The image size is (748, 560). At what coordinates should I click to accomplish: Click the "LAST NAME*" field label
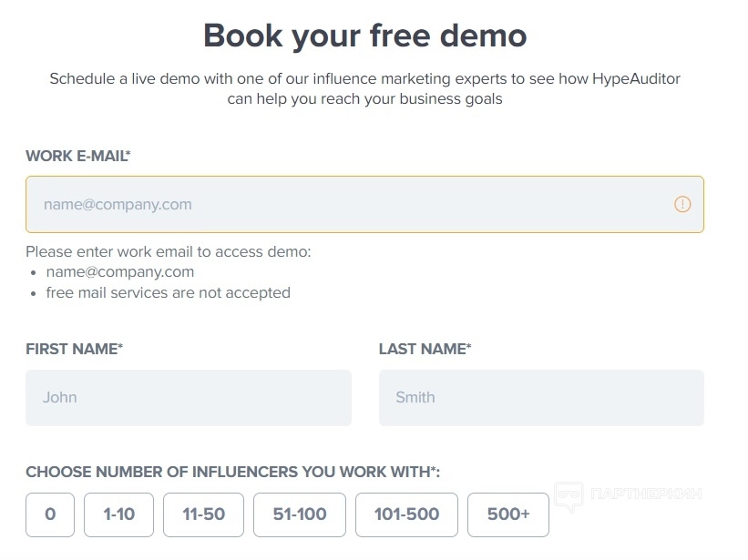pos(425,349)
